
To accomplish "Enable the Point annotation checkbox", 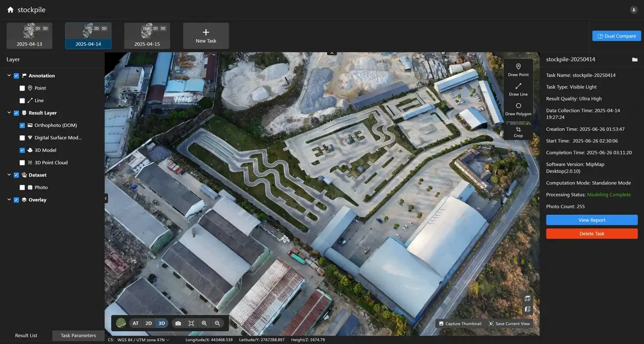I will pos(22,88).
